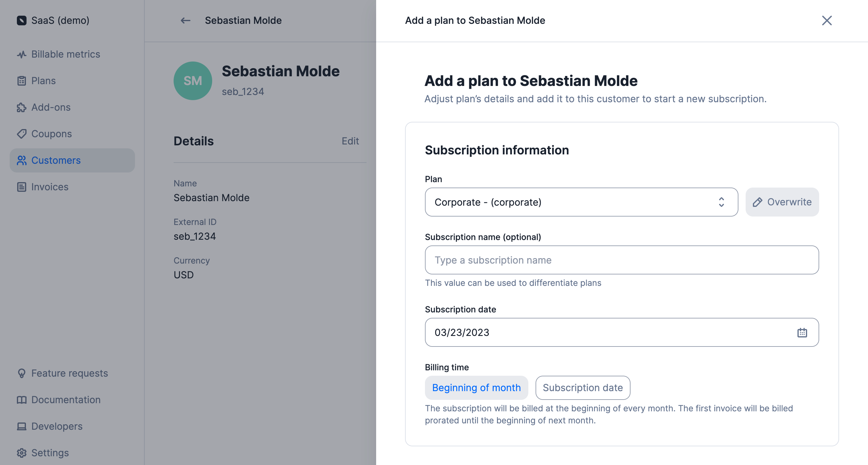Viewport: 868px width, 465px height.
Task: Click the Overwrite button
Action: click(782, 202)
